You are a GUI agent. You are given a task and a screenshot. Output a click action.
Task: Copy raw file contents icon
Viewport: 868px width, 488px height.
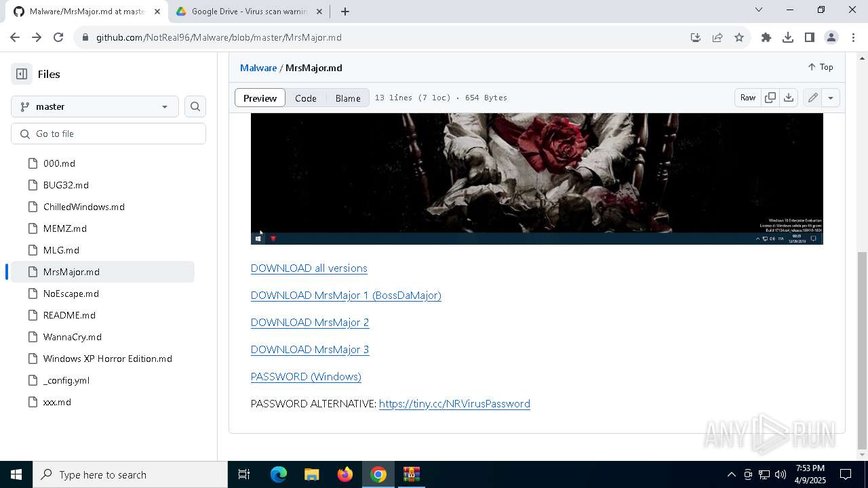coord(770,98)
